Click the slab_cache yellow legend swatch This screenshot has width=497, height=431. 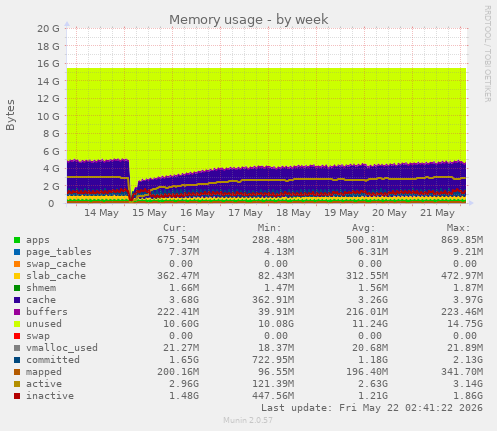[x=17, y=276]
